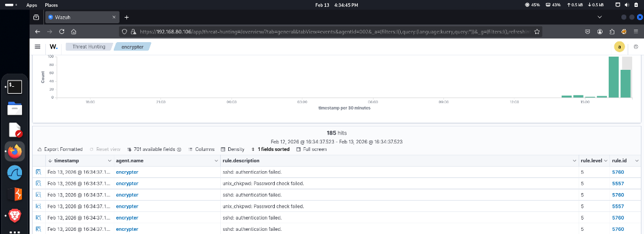Open the Firefox application menu button
The height and width of the screenshot is (234, 644).
(x=636, y=31)
